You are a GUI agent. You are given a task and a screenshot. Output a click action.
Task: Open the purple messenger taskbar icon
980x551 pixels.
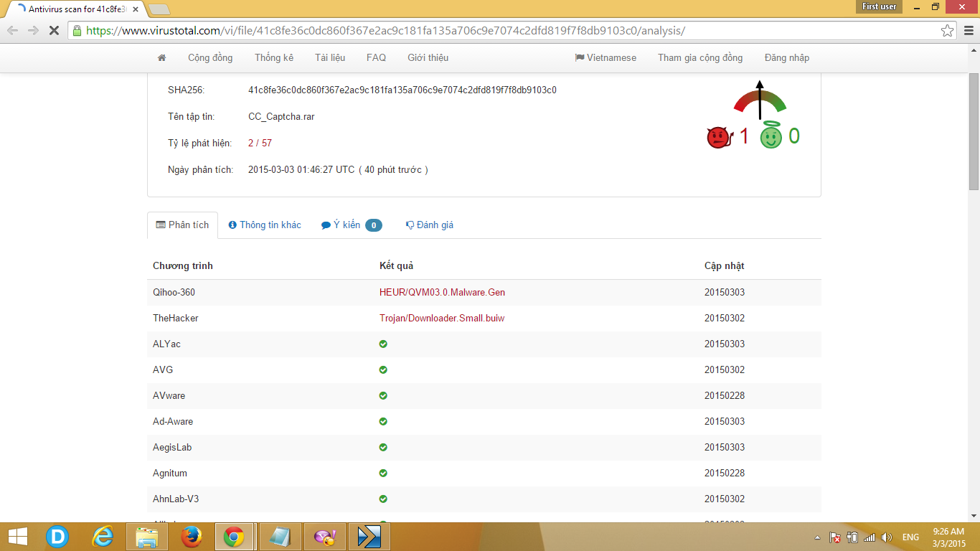point(325,537)
